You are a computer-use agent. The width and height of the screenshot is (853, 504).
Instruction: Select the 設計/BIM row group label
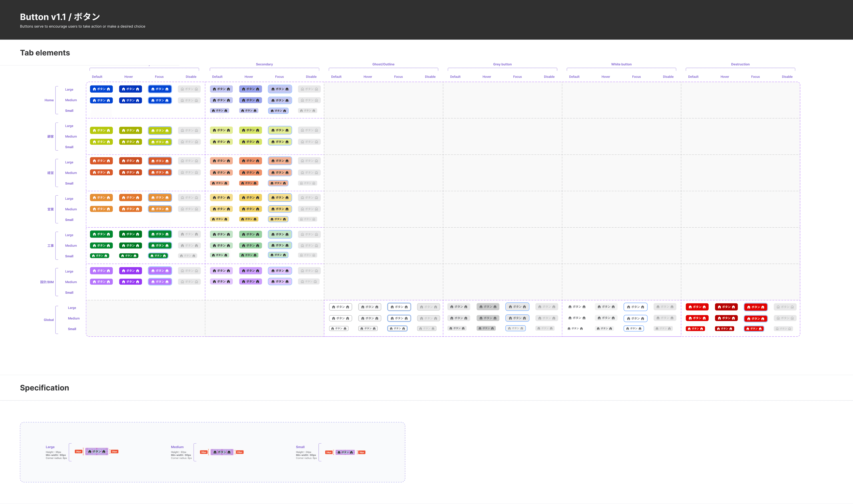click(x=47, y=282)
